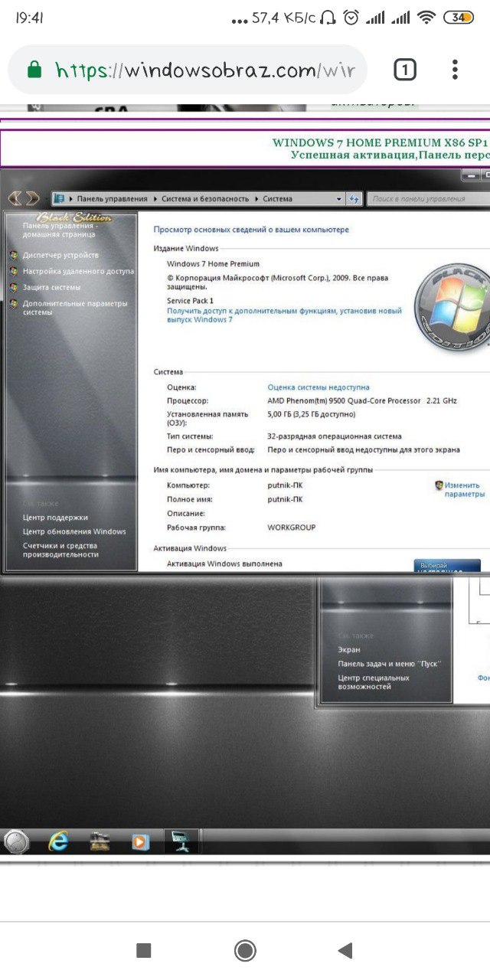Click the refresh icon beside address breadcrumb
490x980 pixels.
pos(354,199)
